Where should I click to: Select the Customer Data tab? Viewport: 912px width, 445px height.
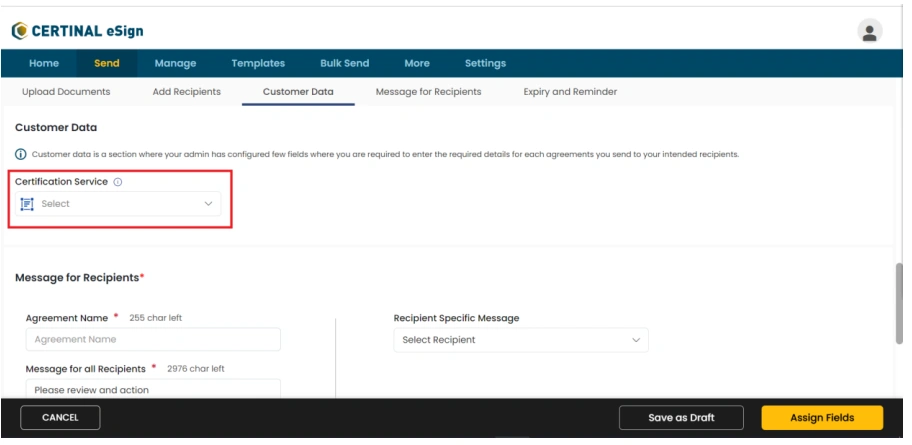pyautogui.click(x=298, y=92)
